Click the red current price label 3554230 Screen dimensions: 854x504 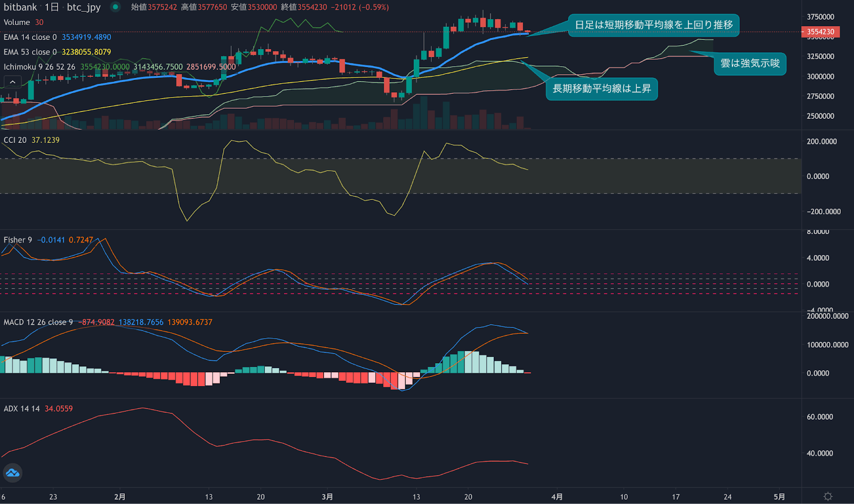820,32
